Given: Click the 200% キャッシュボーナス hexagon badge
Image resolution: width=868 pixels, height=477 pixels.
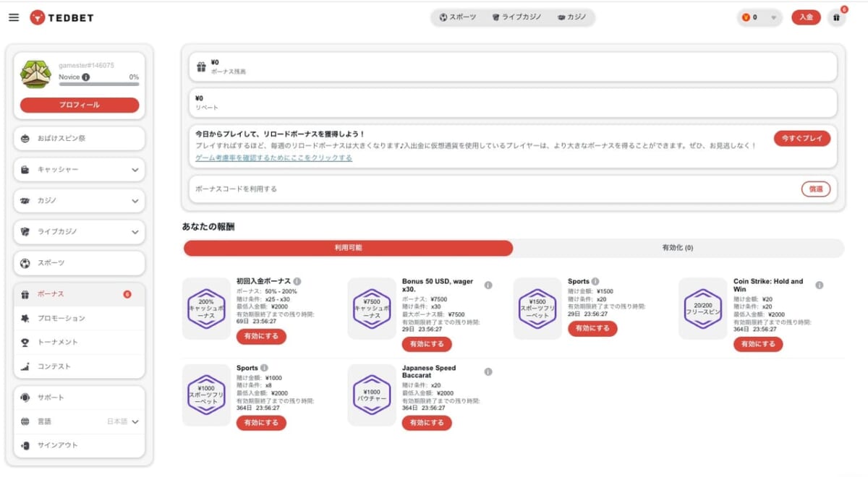Looking at the screenshot, I should 206,309.
